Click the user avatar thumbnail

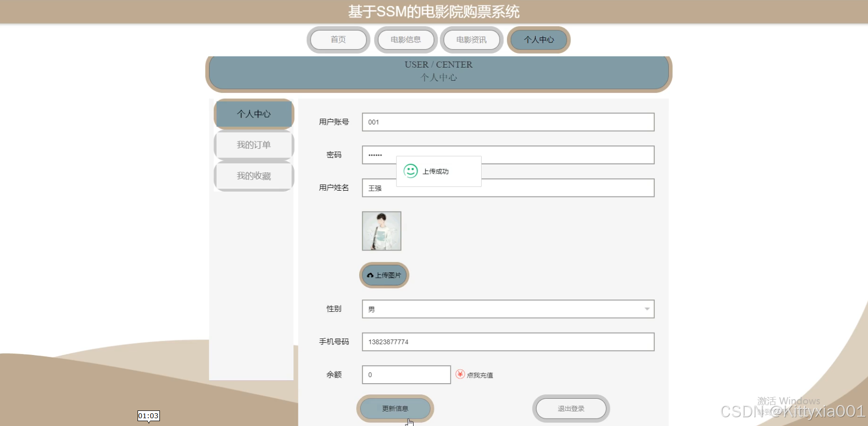[x=382, y=231]
